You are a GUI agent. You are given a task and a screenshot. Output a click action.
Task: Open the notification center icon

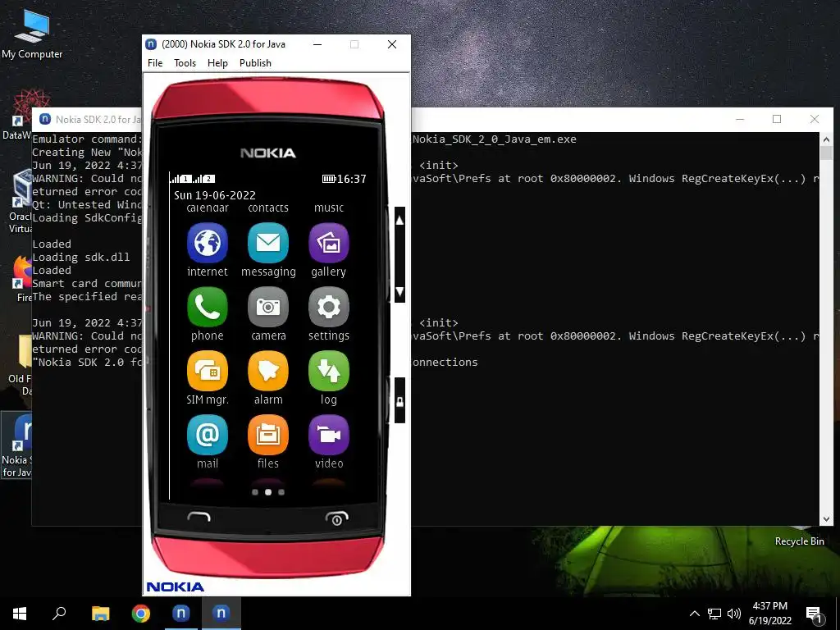coord(814,614)
